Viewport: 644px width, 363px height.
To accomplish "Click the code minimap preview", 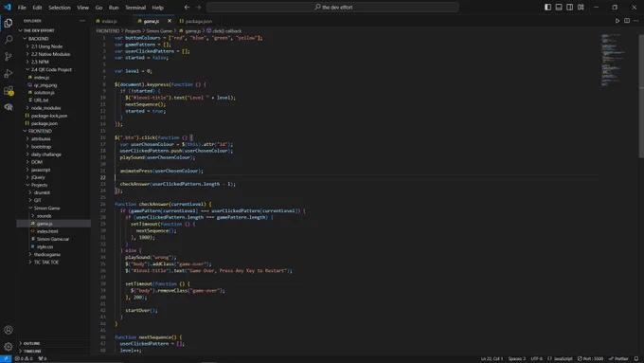I will [614, 60].
